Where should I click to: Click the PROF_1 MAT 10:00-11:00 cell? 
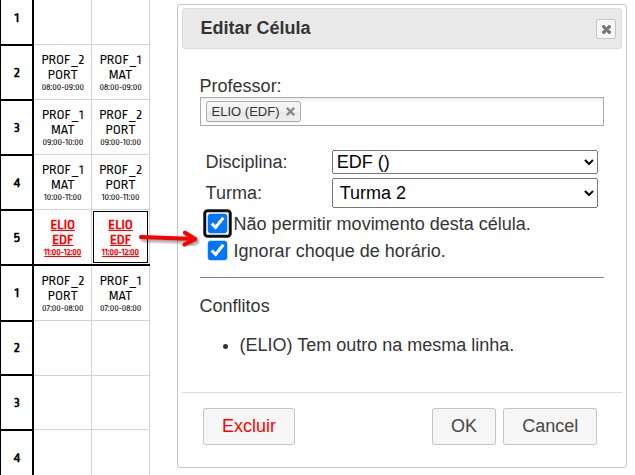[x=62, y=183]
